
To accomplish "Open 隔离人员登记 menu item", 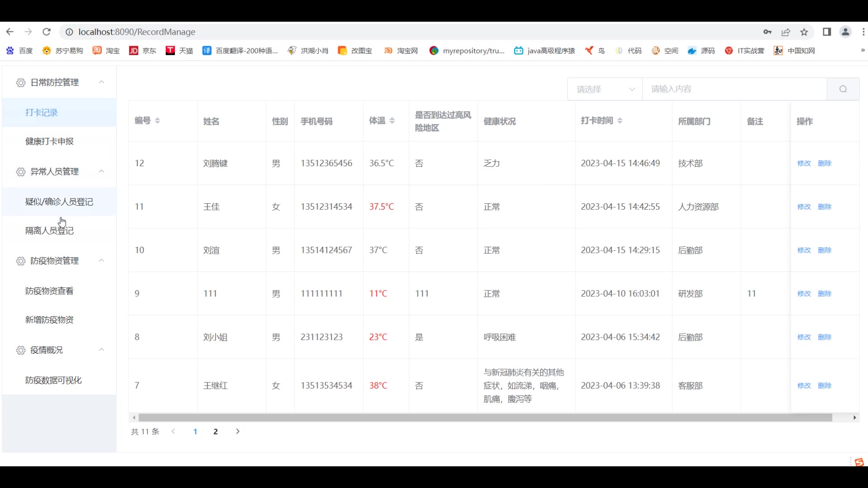I will pos(49,230).
